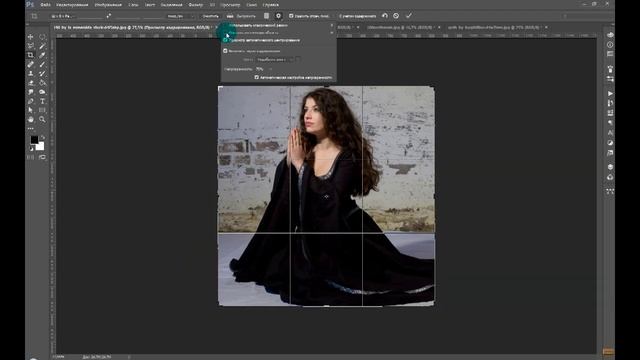Toggle Delete Cropped Pixels checkbox

pos(291,16)
